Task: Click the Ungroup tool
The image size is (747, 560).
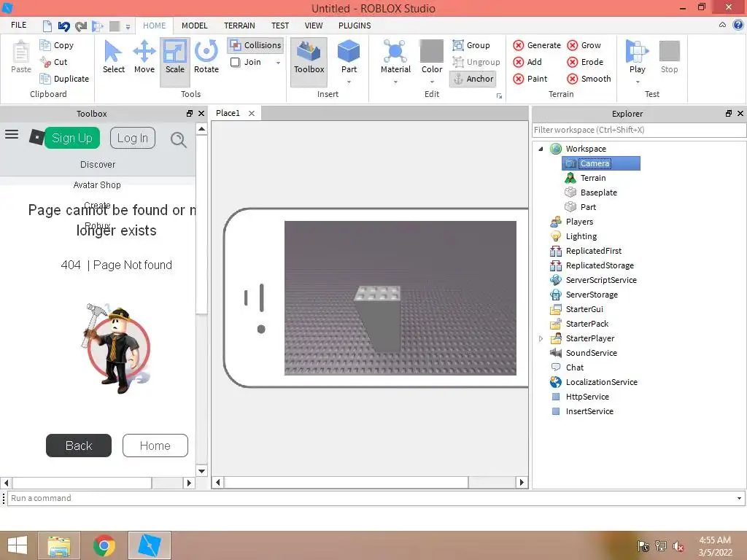Action: (x=476, y=62)
